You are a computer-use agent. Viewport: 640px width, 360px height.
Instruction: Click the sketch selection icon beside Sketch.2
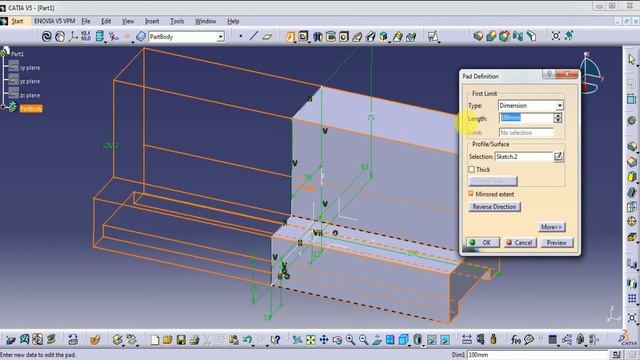558,157
